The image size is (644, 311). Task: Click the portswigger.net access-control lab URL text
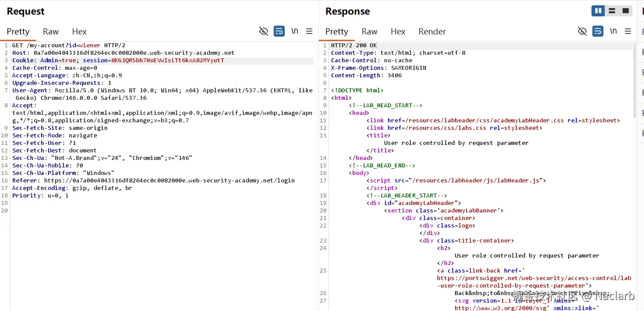534,282
